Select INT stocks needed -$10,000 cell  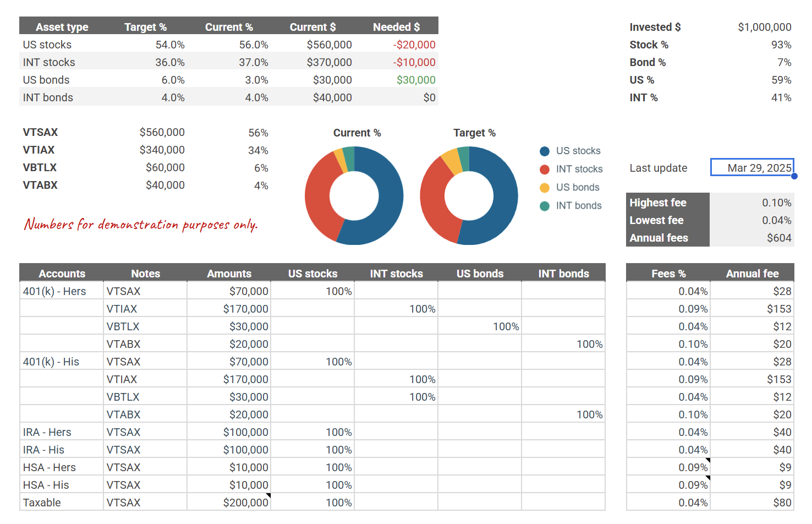396,62
